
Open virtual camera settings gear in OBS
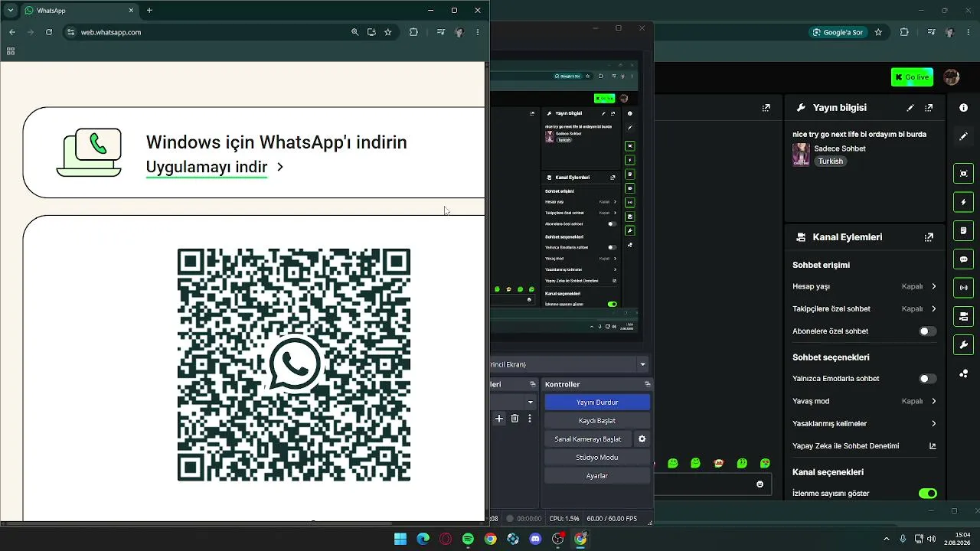642,439
